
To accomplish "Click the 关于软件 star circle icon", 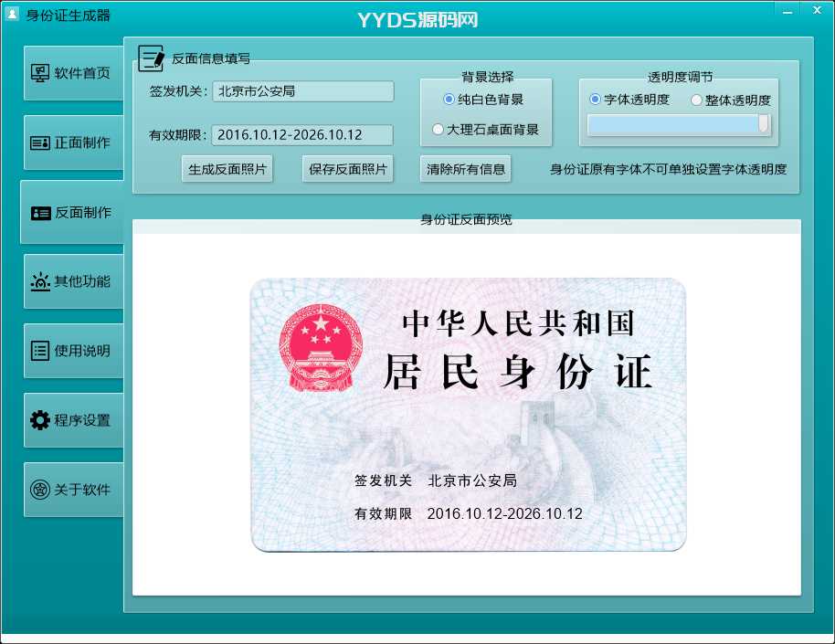I will coord(40,490).
